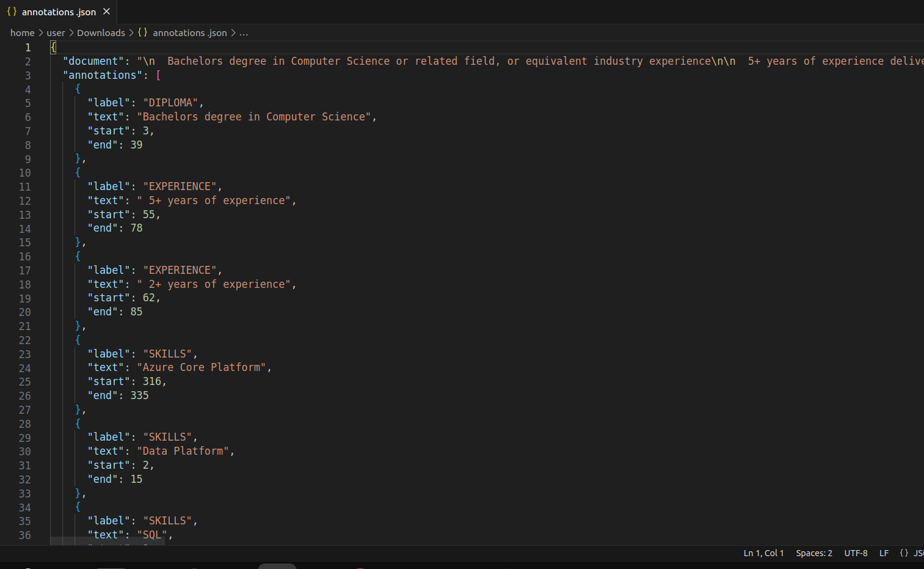Screen dimensions: 924x569
Task: Click the end value 15
Action: pos(137,479)
